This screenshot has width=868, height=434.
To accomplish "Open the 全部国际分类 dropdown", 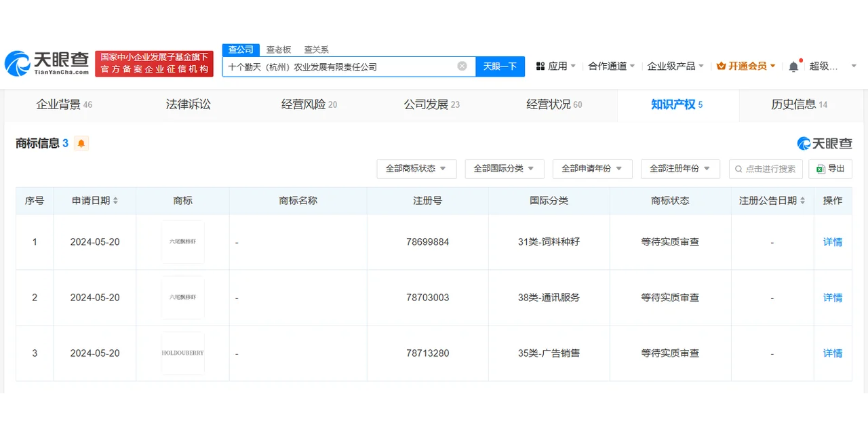I will coord(505,169).
